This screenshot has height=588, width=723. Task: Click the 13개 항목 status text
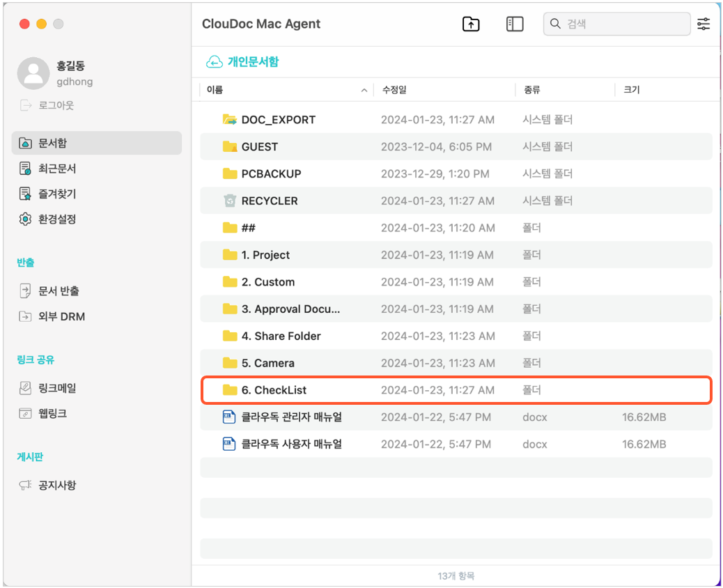coord(456,576)
